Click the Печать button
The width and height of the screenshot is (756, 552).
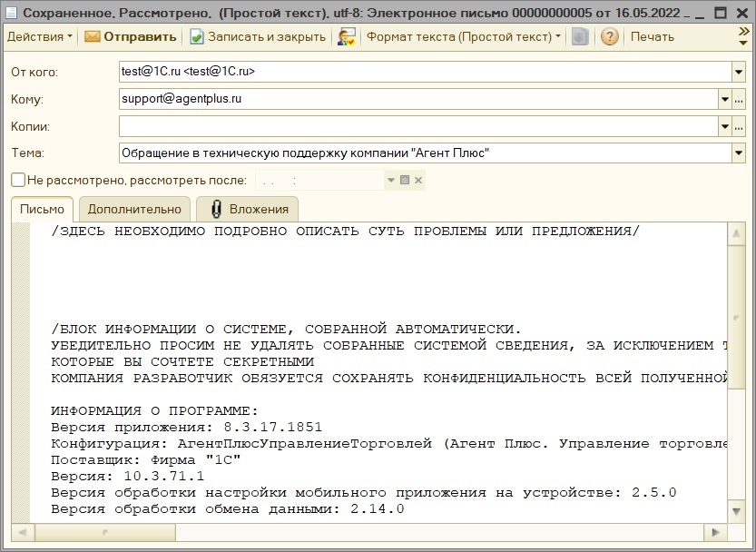[x=653, y=36]
